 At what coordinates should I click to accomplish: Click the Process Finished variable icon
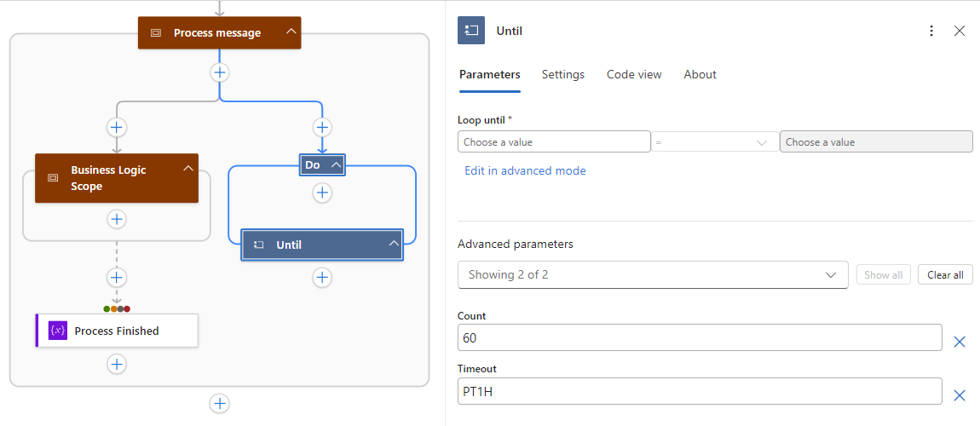(x=58, y=331)
